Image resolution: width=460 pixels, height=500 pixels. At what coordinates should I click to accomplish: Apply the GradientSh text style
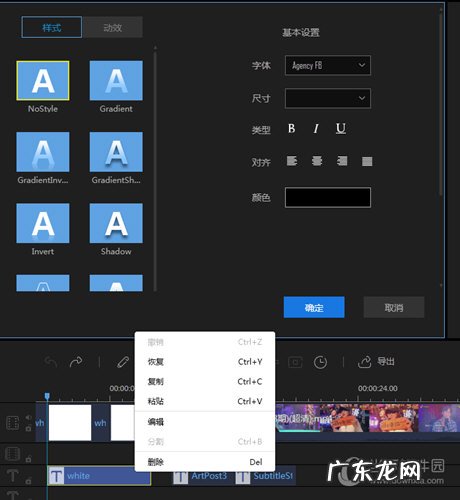116,152
